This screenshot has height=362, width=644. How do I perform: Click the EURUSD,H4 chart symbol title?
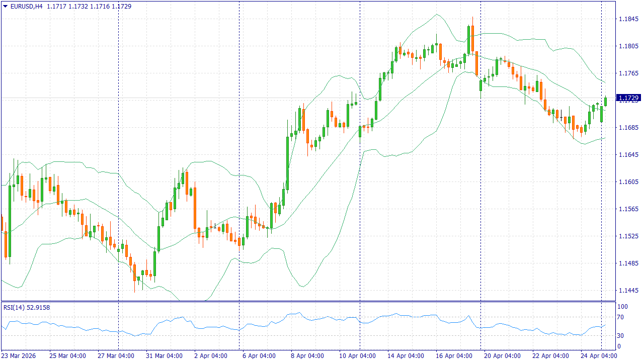click(x=26, y=7)
